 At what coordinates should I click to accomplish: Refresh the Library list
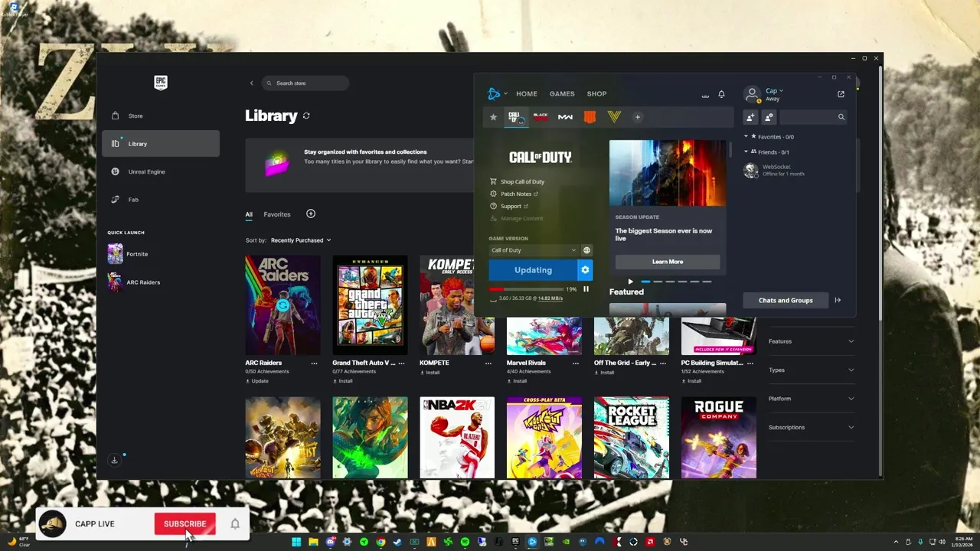pos(306,116)
